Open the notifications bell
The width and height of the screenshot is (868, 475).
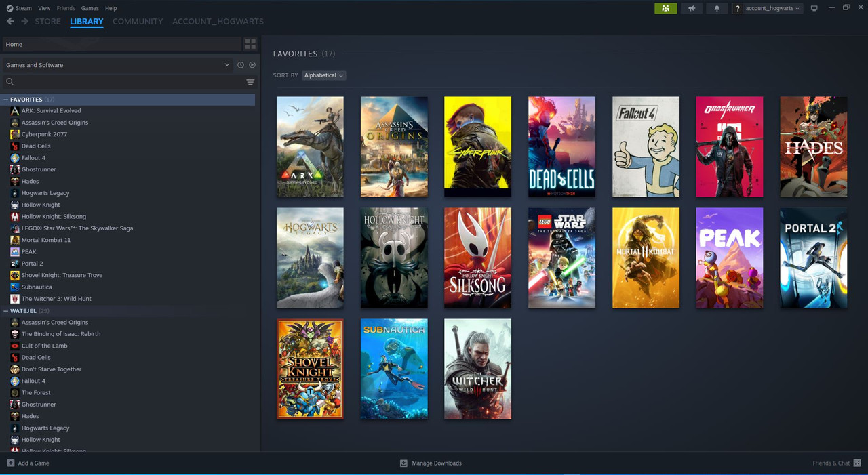(x=717, y=8)
